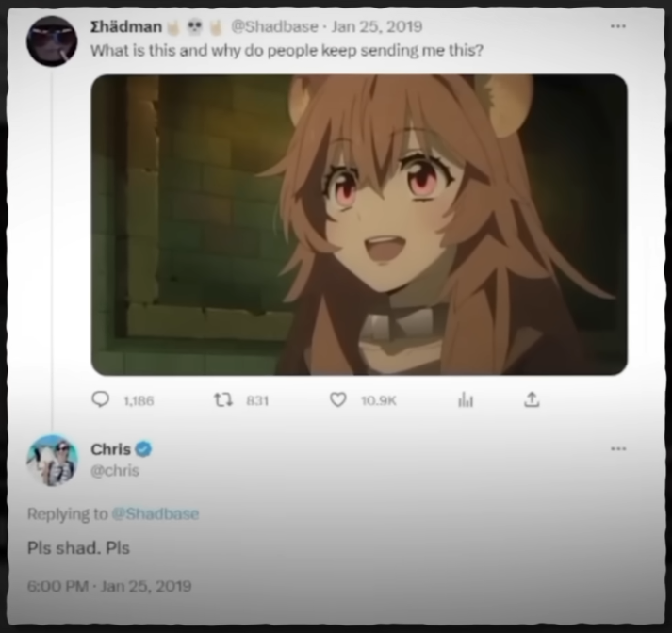Share the tweet using the upload arrow icon

(532, 399)
